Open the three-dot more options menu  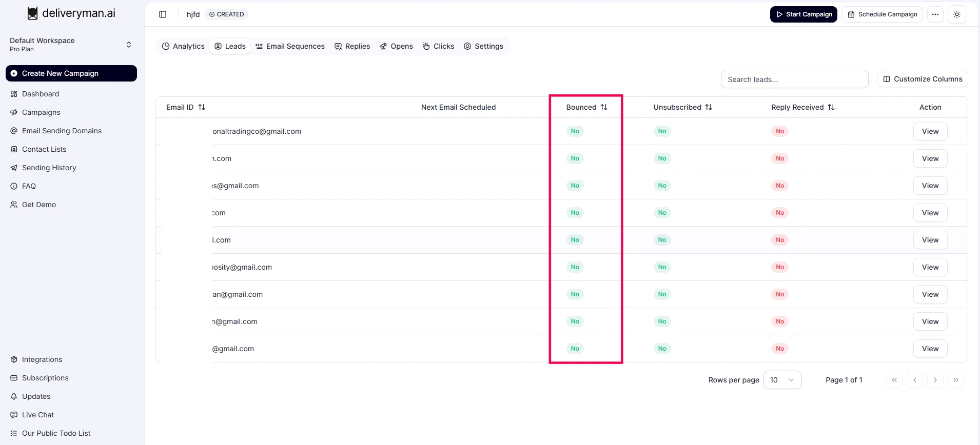pos(935,14)
